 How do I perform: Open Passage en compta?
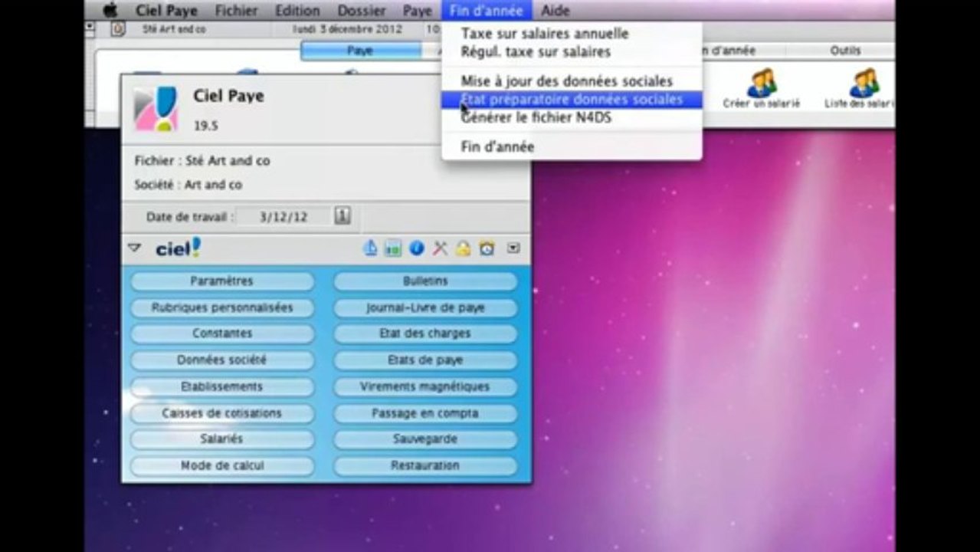click(425, 413)
